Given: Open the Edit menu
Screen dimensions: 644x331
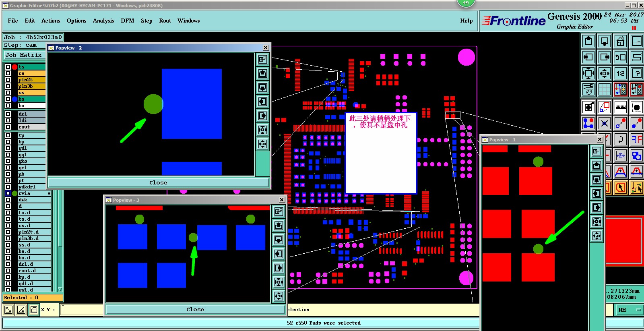Looking at the screenshot, I should coord(30,21).
